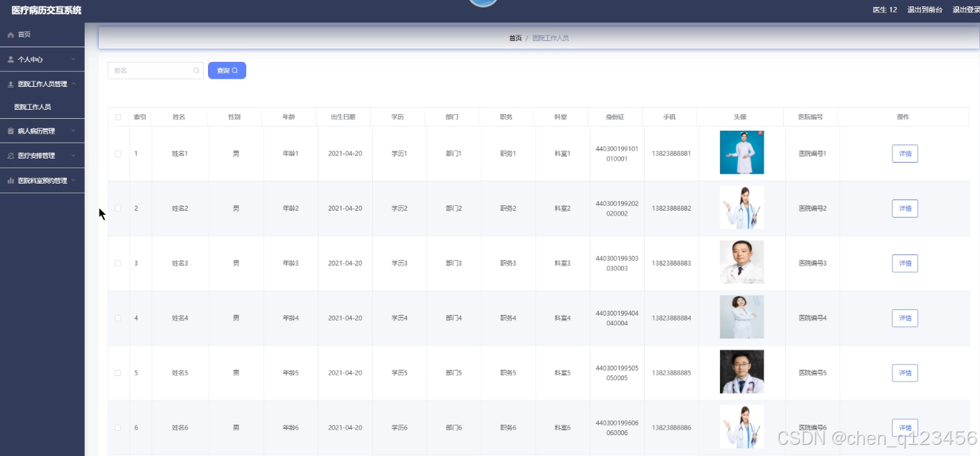Click the avatar photo in row 姓名3
Viewport: 980px width, 456px height.
[x=741, y=262]
